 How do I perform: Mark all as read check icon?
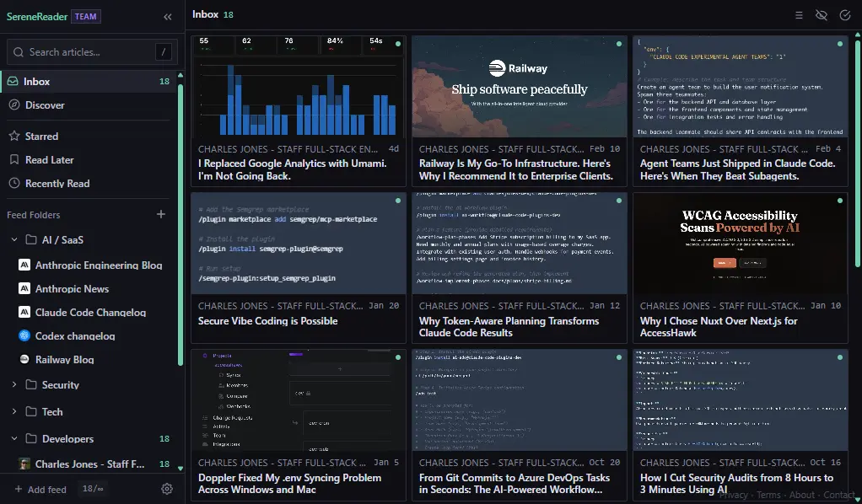tap(845, 15)
